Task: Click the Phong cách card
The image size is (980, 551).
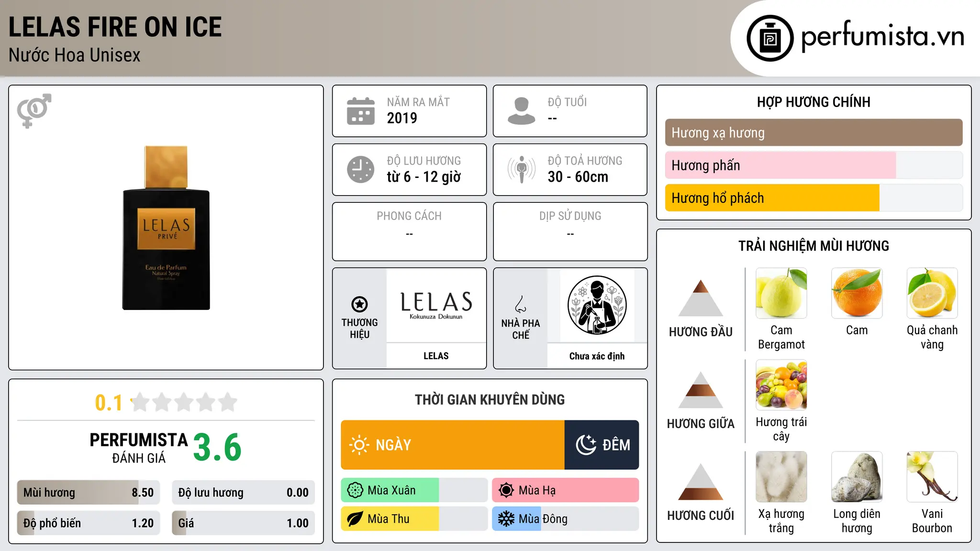Action: (x=409, y=231)
